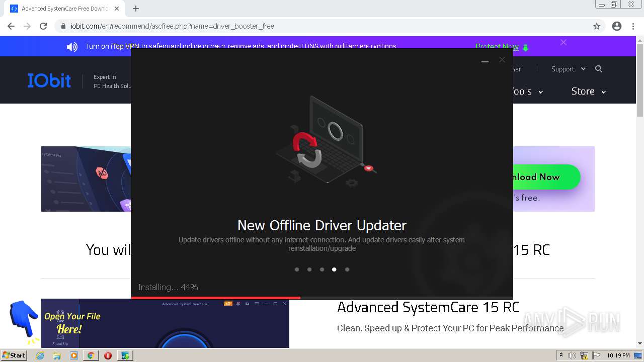
Task: Click the browser forward arrow
Action: coord(27,26)
